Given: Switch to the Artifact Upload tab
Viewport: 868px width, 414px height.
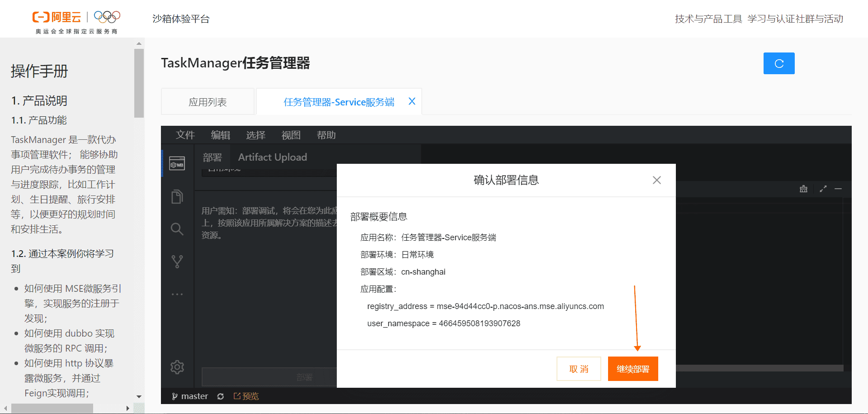Looking at the screenshot, I should click(272, 157).
